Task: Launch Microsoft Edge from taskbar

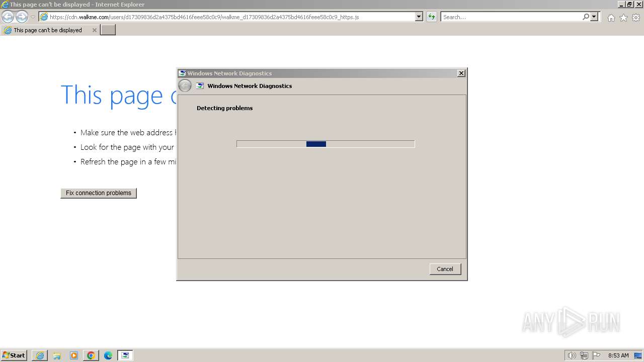Action: point(108,355)
